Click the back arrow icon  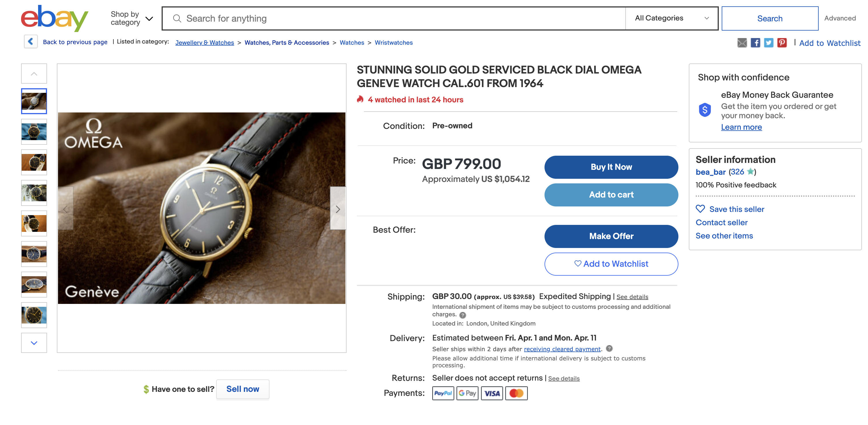click(31, 42)
